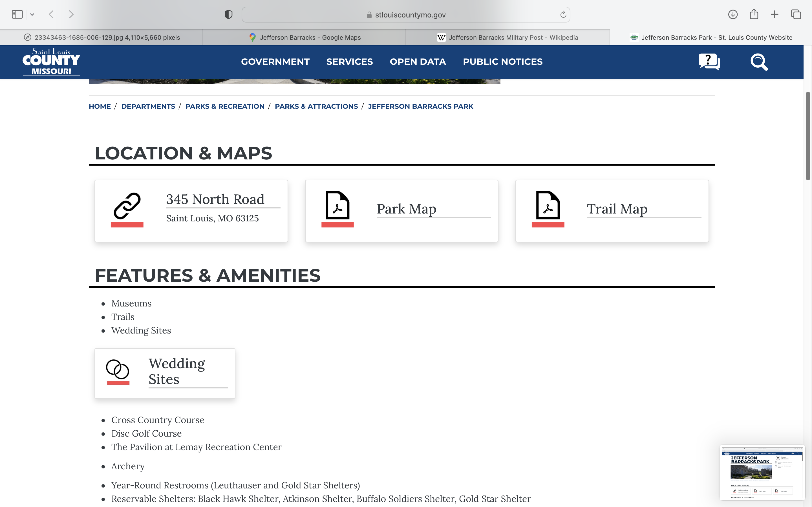
Task: Open Safari privacy report shield icon
Action: point(228,14)
